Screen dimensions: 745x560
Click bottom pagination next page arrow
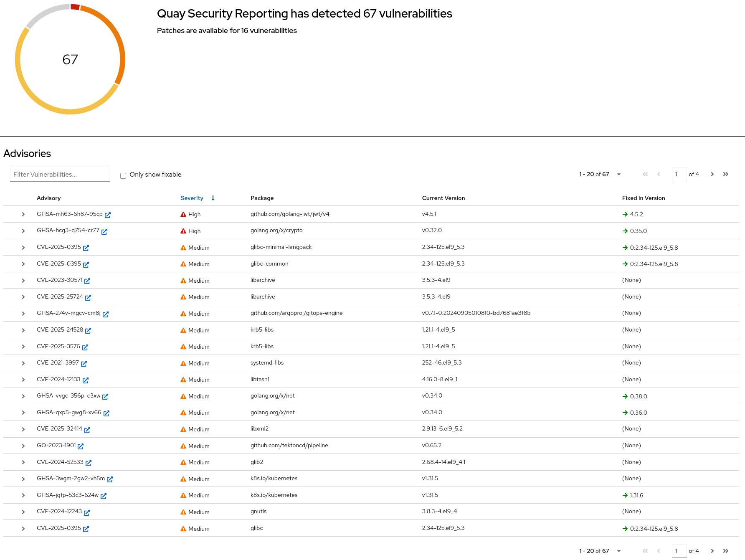pos(712,551)
